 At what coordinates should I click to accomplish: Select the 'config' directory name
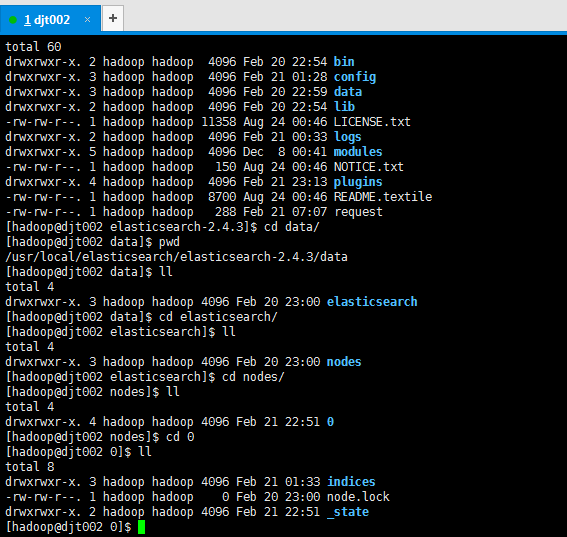(x=355, y=77)
